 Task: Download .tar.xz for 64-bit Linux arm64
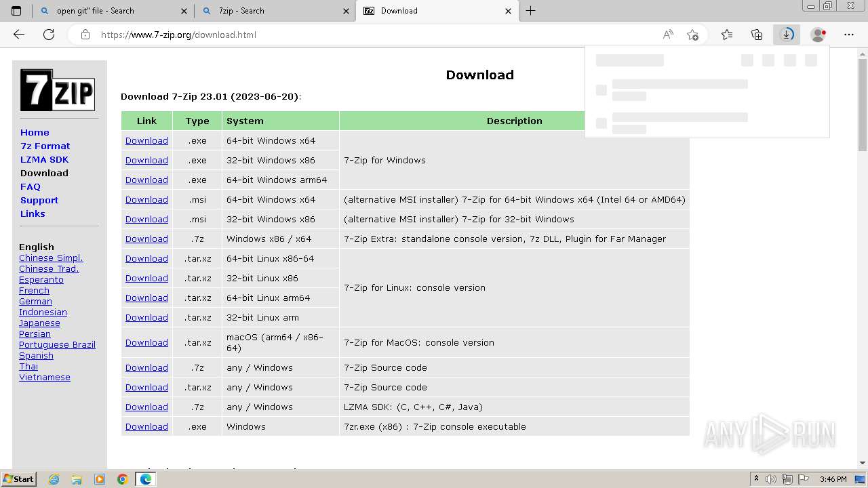pyautogui.click(x=146, y=298)
